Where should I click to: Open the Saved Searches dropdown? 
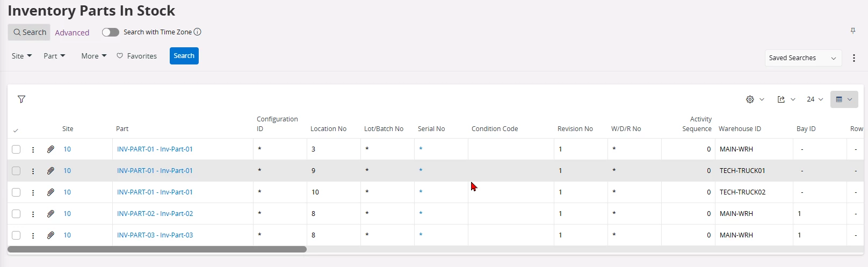803,58
